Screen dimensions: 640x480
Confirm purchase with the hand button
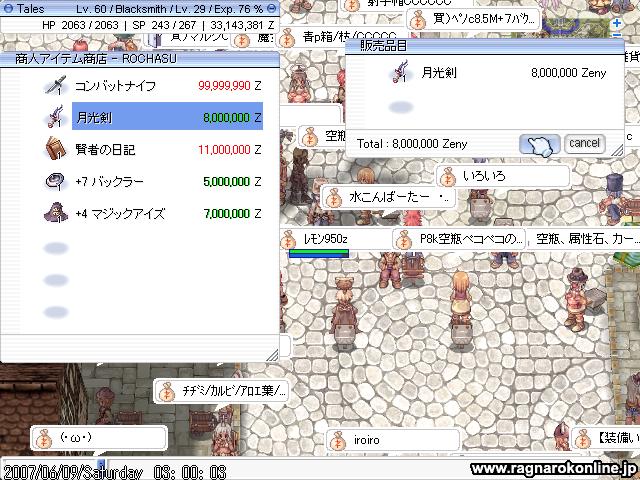[540, 144]
